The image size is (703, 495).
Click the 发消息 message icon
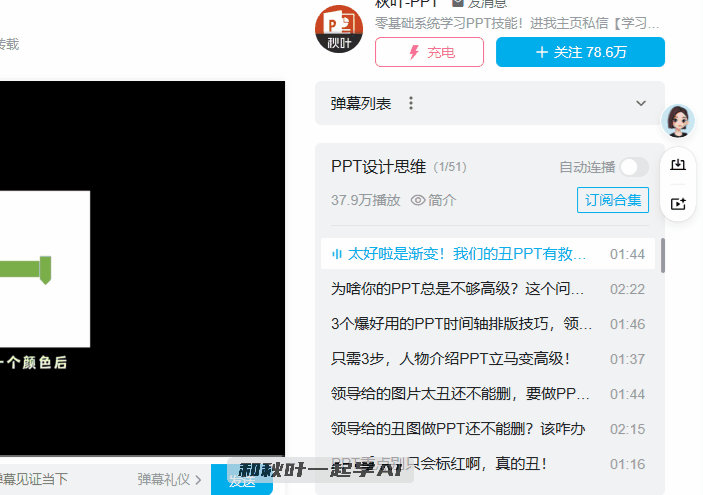[458, 3]
